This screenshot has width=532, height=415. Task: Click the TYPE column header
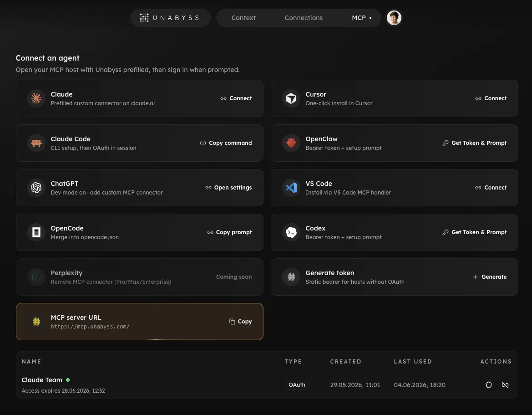tap(293, 361)
